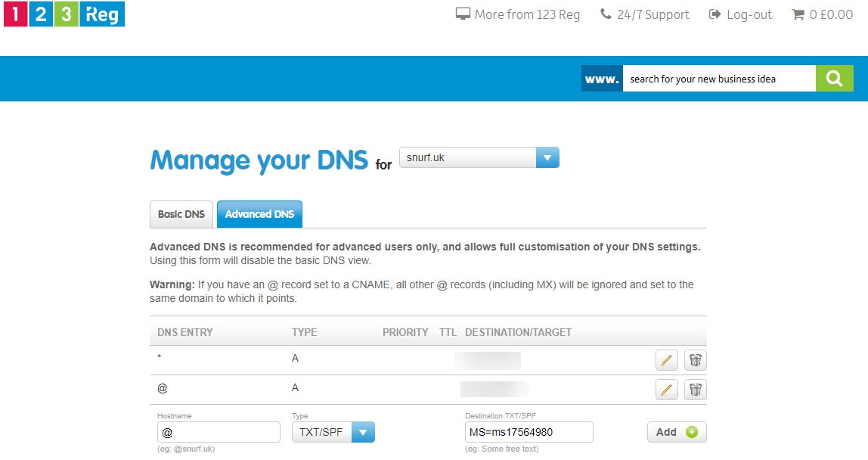The width and height of the screenshot is (868, 460).
Task: Focus the Destination TXT/SPF field
Action: point(529,432)
